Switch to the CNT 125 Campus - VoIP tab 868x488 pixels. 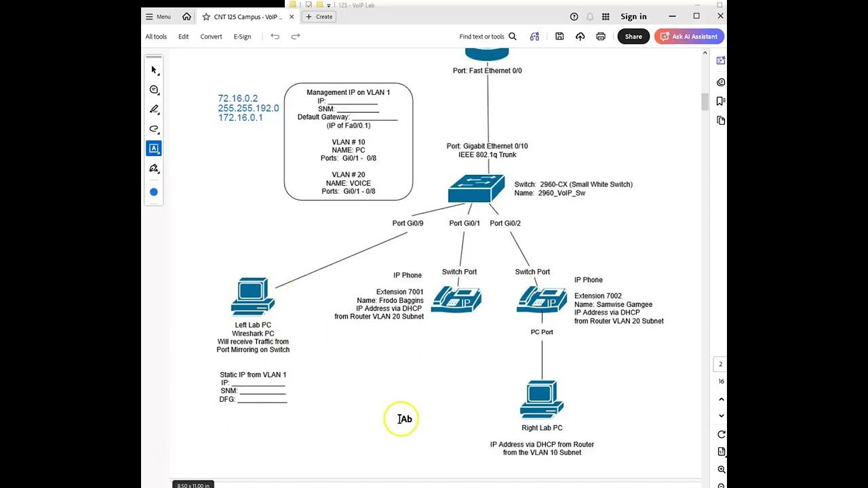tap(248, 16)
